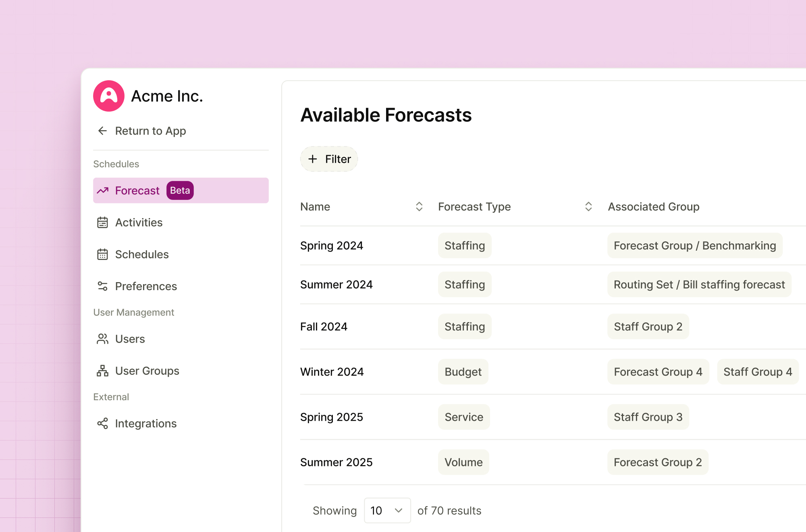Click the Activities calendar icon
The image size is (806, 532).
click(x=102, y=222)
